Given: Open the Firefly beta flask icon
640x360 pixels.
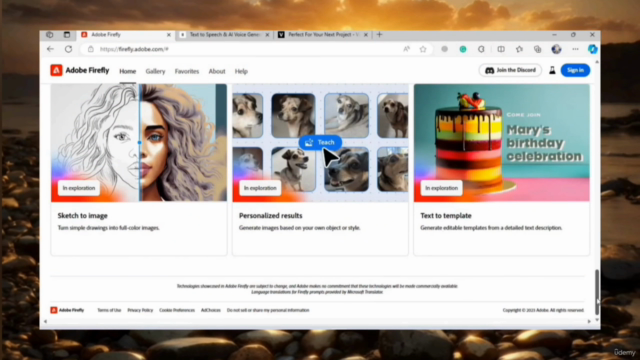Looking at the screenshot, I should [552, 70].
